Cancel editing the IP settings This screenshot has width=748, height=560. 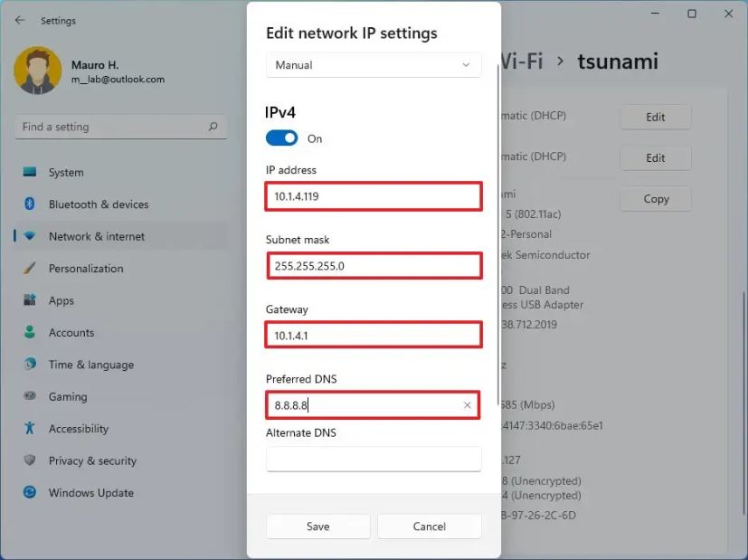tap(429, 527)
